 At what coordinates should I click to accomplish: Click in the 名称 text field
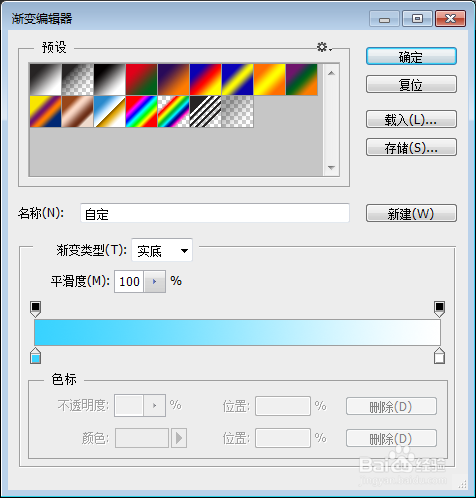pyautogui.click(x=215, y=213)
